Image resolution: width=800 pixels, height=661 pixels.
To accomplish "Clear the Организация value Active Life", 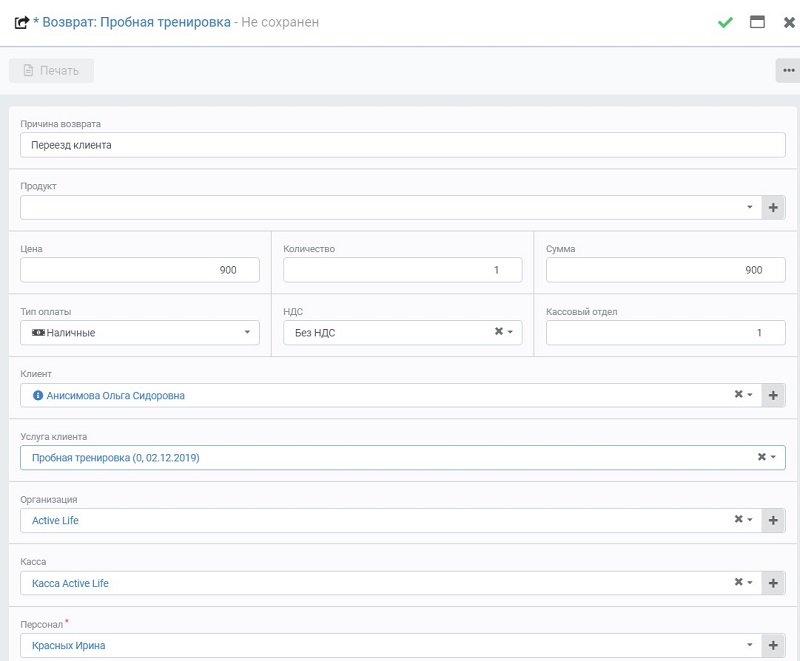I will pyautogui.click(x=738, y=519).
